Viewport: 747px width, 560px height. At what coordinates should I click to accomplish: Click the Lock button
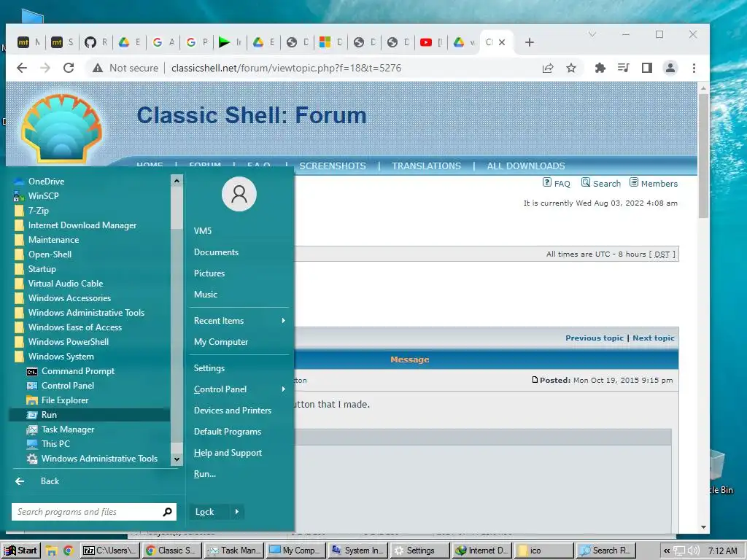[x=209, y=512]
